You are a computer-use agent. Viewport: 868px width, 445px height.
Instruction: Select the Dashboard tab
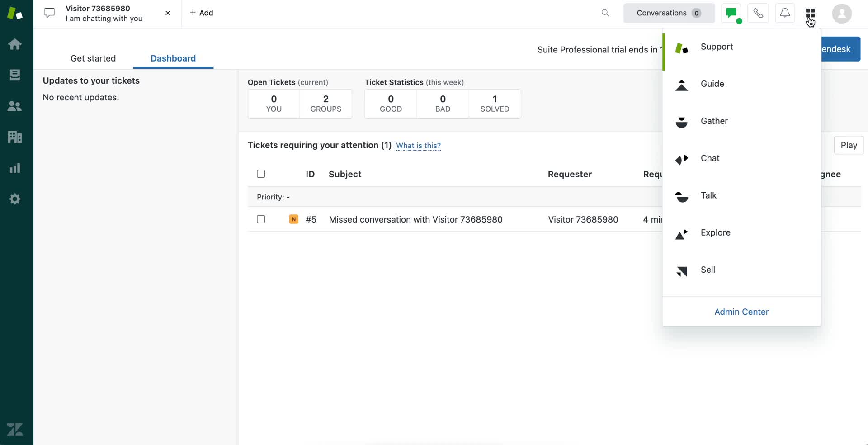tap(173, 58)
